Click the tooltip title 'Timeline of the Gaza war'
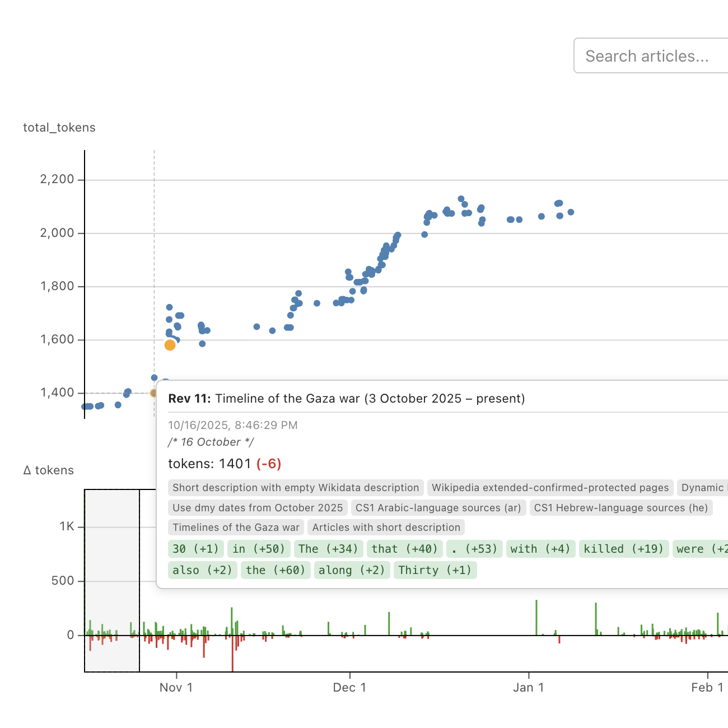The height and width of the screenshot is (728, 728). click(370, 399)
